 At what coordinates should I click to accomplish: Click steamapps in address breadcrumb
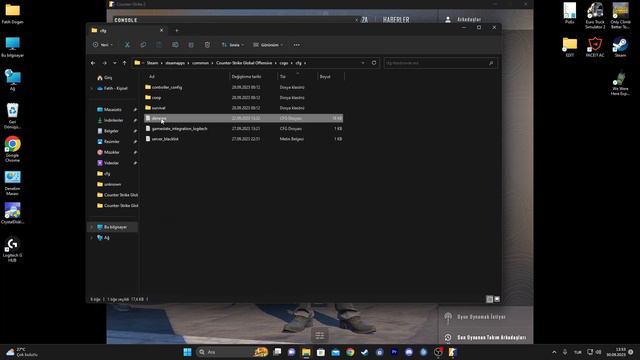tap(175, 63)
